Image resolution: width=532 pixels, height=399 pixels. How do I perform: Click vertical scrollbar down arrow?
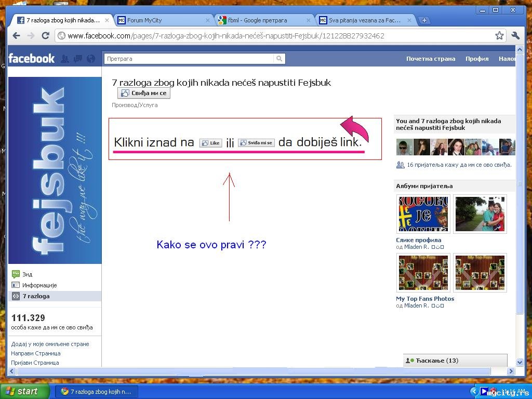pyautogui.click(x=520, y=362)
